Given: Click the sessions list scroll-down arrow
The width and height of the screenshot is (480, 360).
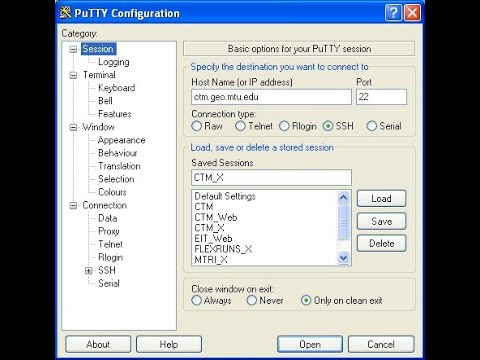Looking at the screenshot, I should click(x=343, y=258).
